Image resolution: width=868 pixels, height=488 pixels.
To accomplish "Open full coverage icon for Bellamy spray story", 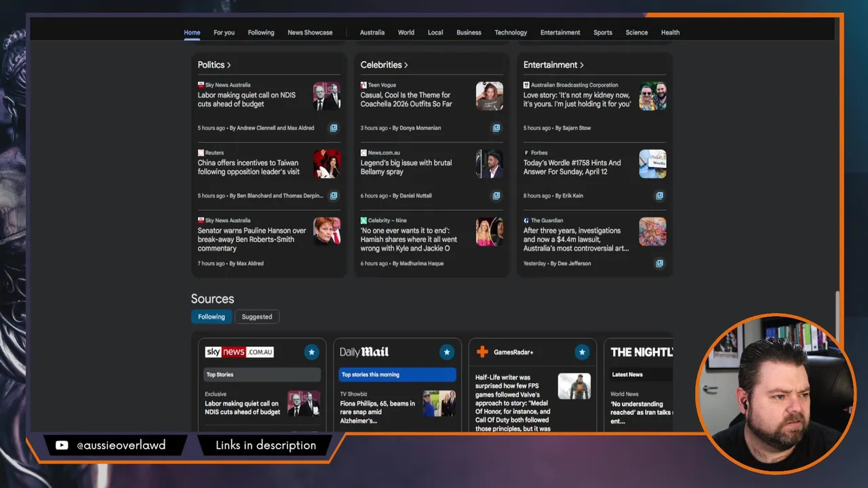I will tap(496, 195).
